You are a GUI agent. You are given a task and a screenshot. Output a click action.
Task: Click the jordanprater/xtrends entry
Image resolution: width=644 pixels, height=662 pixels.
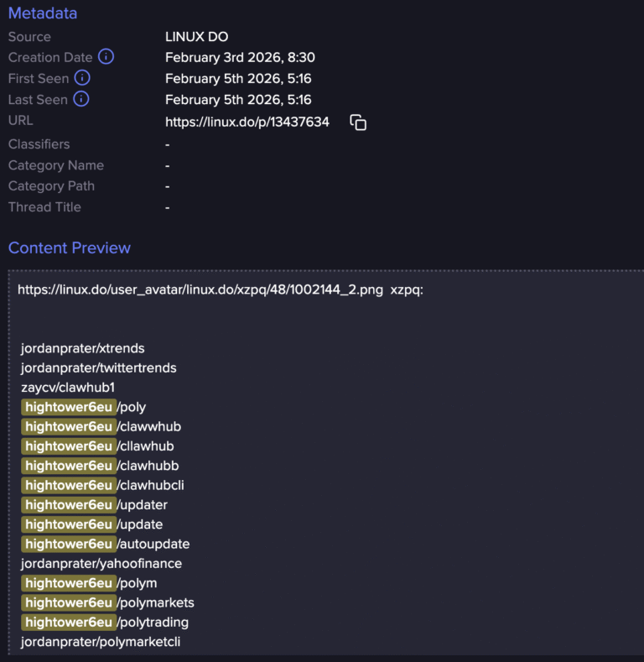pyautogui.click(x=83, y=347)
